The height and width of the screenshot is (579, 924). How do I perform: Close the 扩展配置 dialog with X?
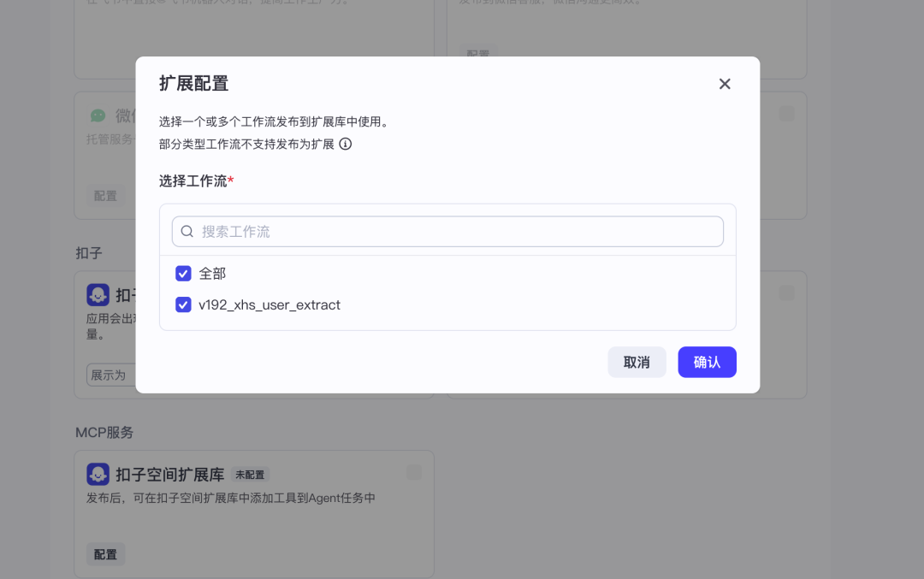[x=725, y=84]
